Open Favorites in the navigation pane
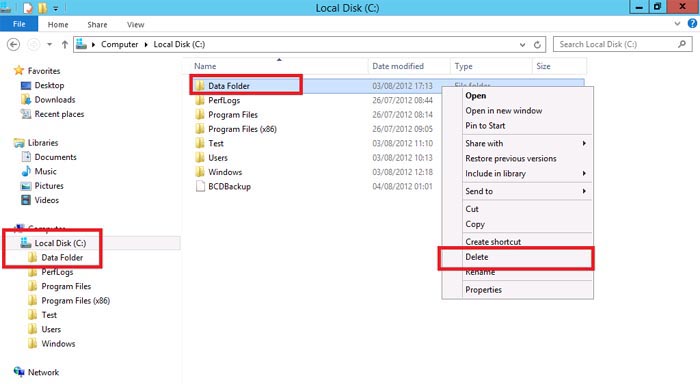 pos(44,71)
